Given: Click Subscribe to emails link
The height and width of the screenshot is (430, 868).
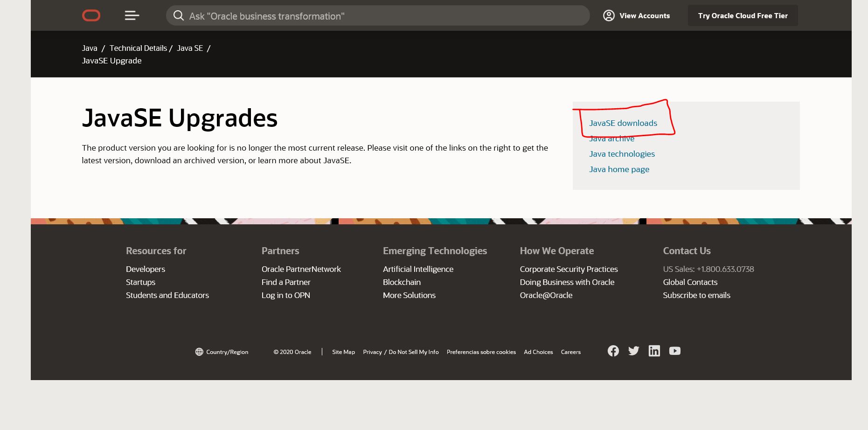Looking at the screenshot, I should (x=696, y=295).
